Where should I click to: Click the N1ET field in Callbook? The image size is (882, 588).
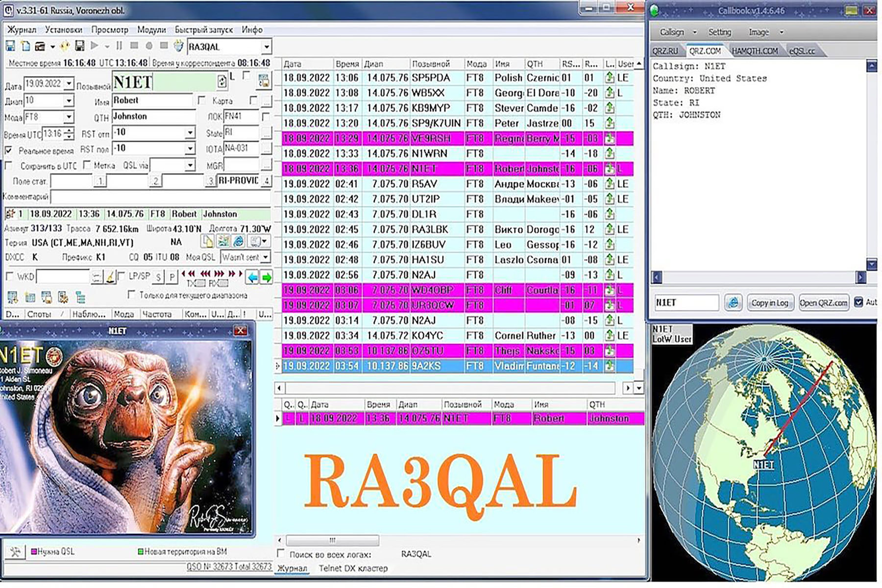pyautogui.click(x=686, y=303)
